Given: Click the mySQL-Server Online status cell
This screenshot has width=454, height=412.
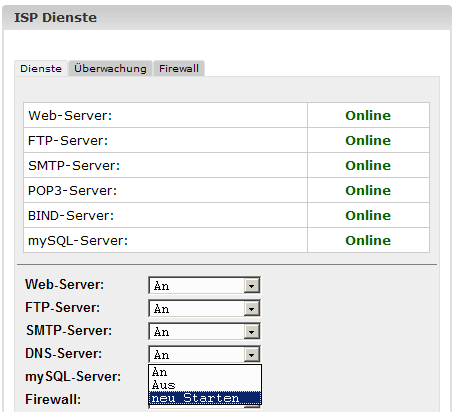Looking at the screenshot, I should (x=368, y=240).
